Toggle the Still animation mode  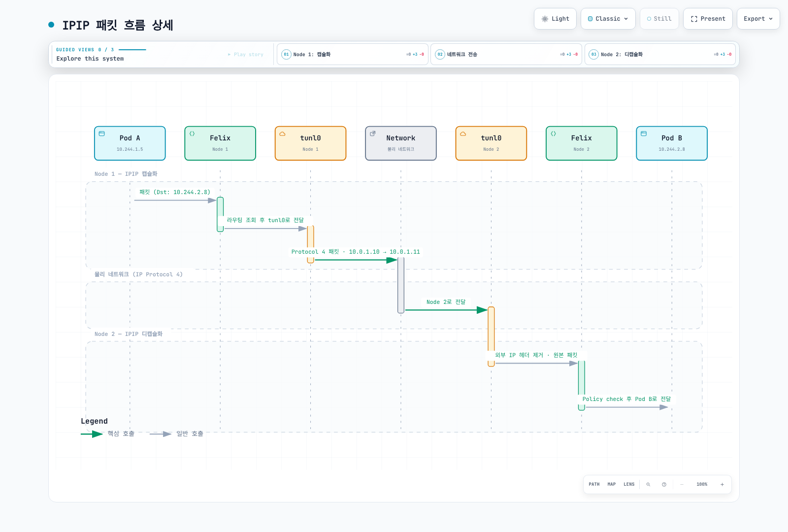click(659, 19)
